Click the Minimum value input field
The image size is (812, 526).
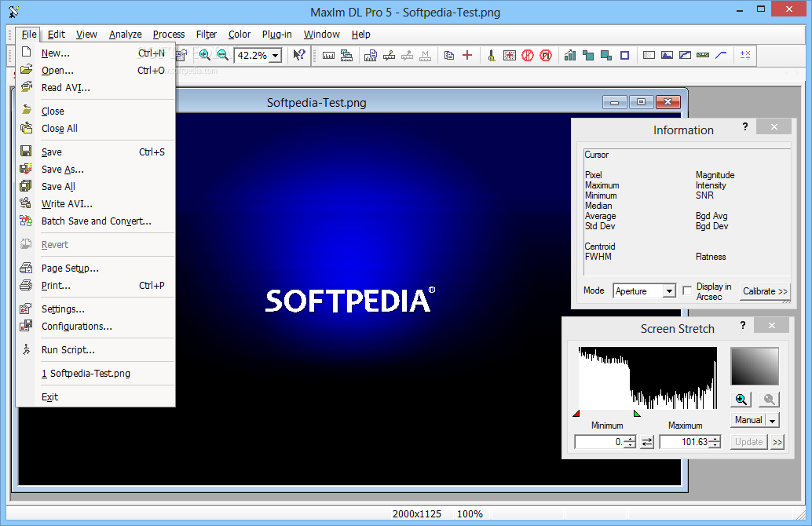pos(599,442)
